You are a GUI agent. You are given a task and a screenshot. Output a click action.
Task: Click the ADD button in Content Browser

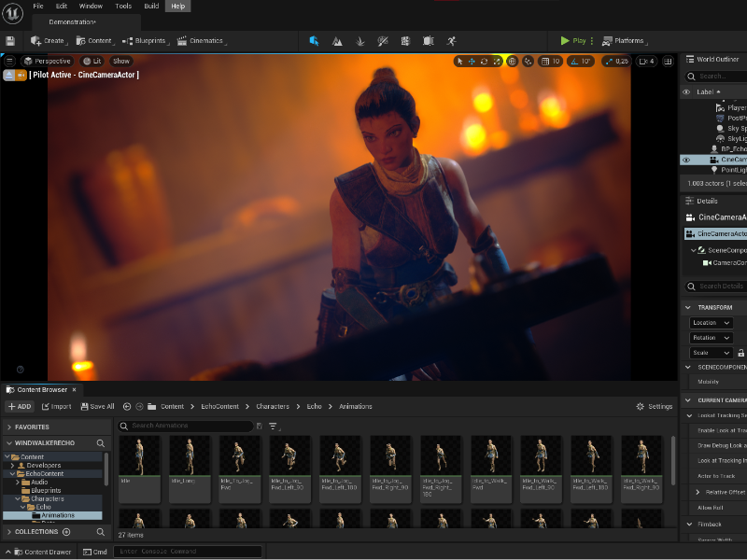click(20, 407)
